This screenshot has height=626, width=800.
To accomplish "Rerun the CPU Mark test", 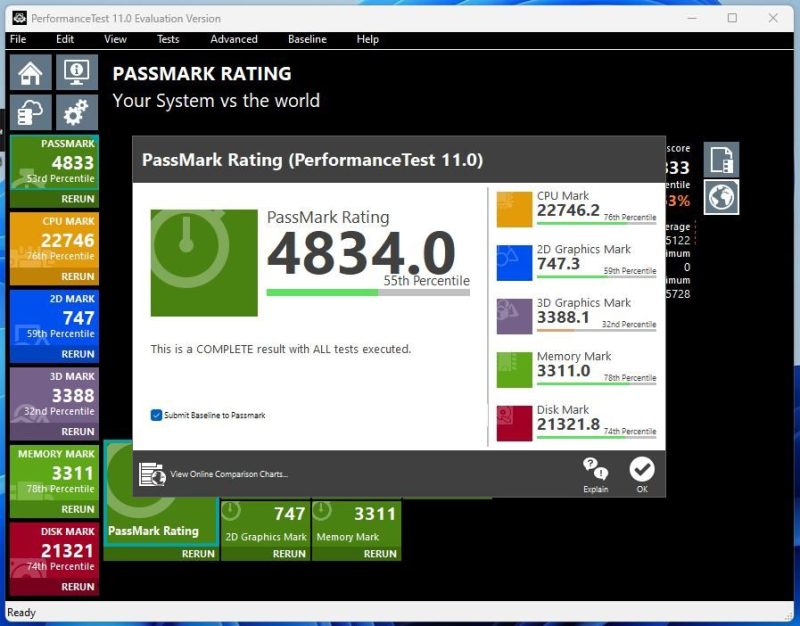I will coord(77,277).
